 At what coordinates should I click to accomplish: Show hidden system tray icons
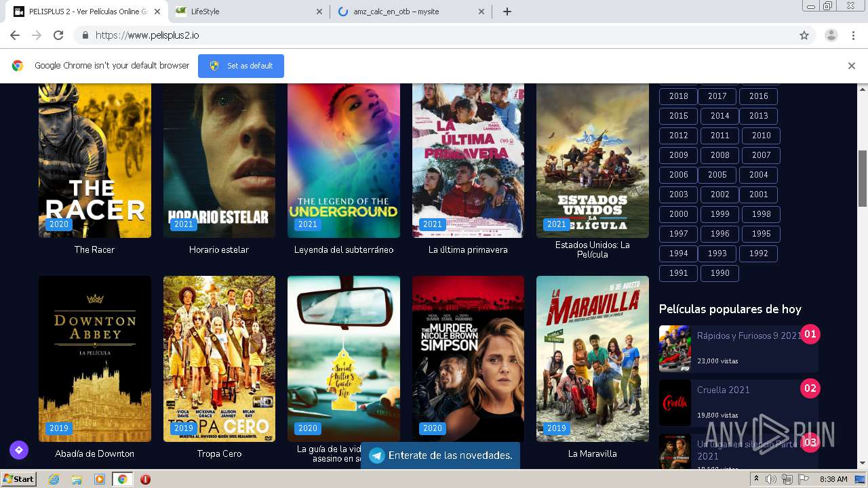point(756,479)
